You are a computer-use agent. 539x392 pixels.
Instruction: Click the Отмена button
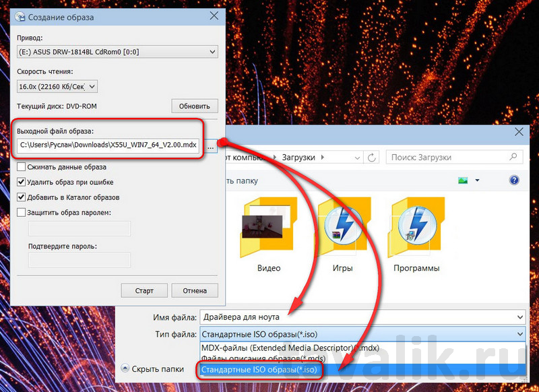pos(195,291)
